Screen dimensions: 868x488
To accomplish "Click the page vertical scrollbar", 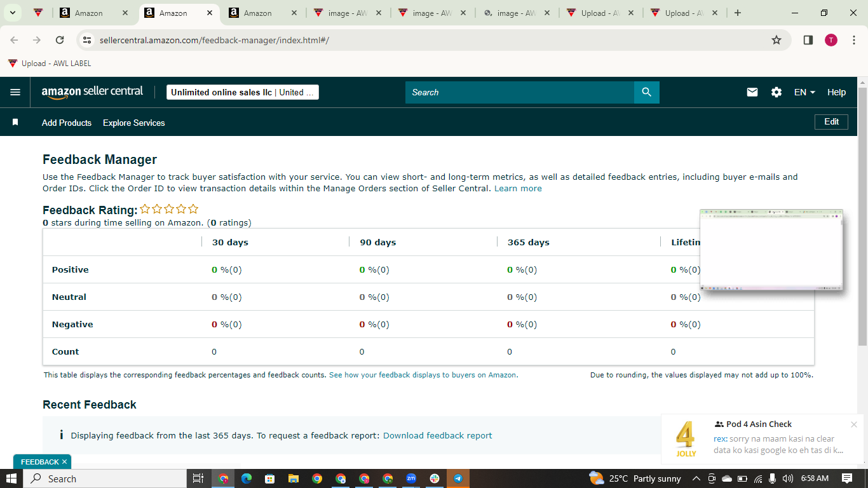I will [x=862, y=216].
